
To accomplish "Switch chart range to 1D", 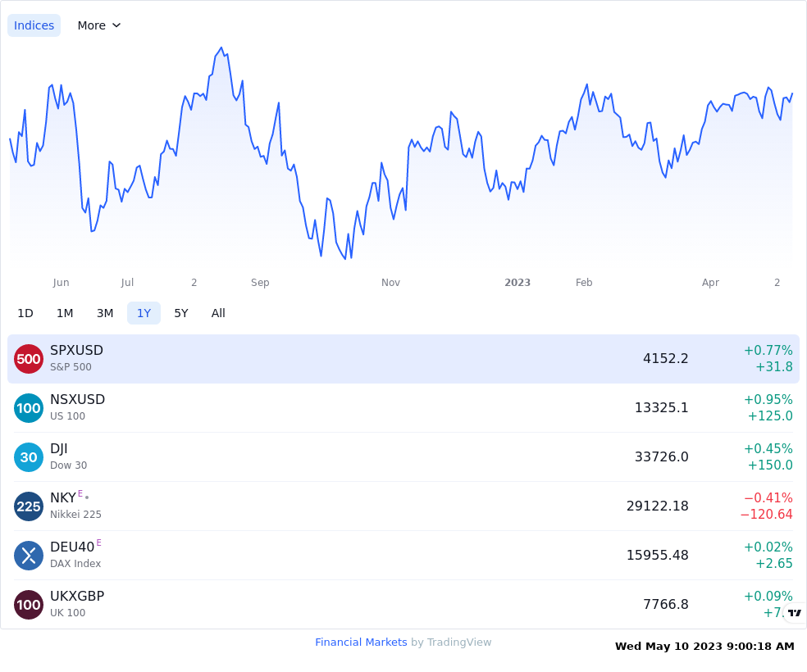I will pos(25,313).
